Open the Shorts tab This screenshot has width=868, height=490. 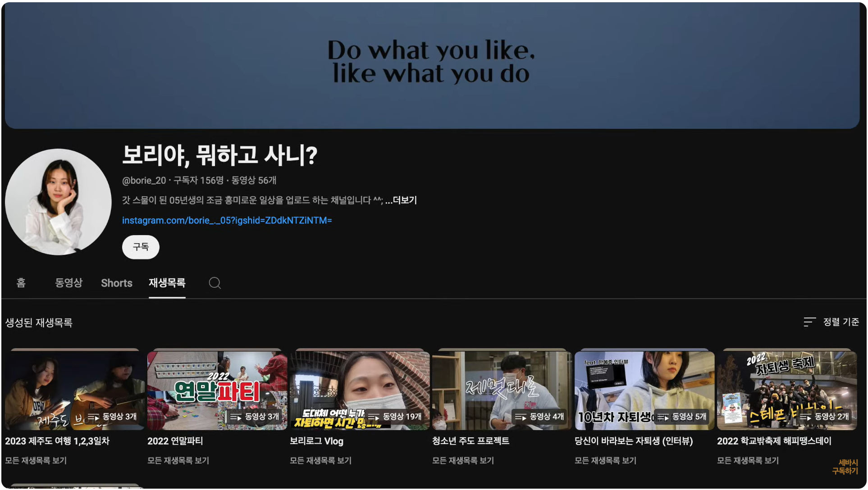pos(116,283)
